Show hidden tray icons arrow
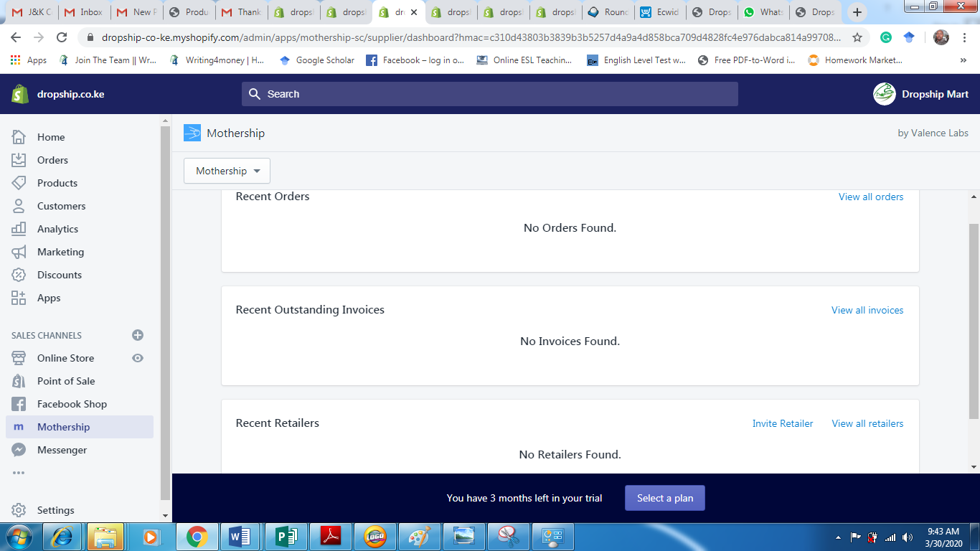This screenshot has width=980, height=551. click(838, 537)
